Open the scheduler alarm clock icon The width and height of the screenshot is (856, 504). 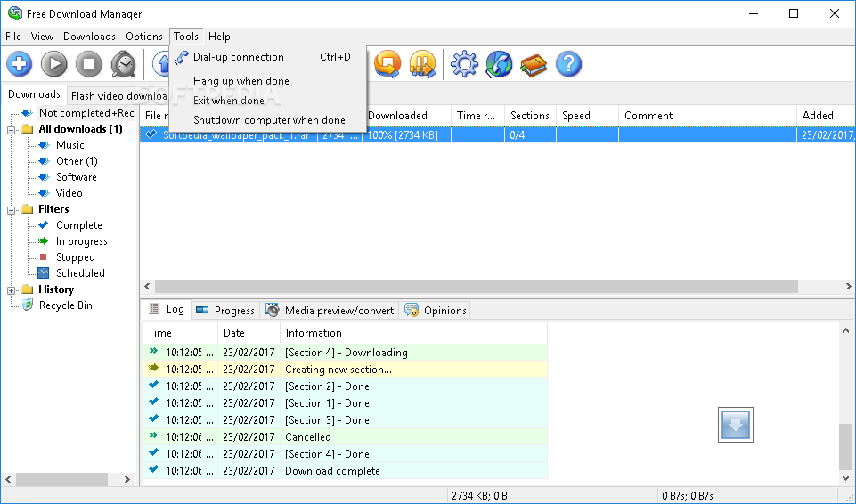[x=124, y=64]
